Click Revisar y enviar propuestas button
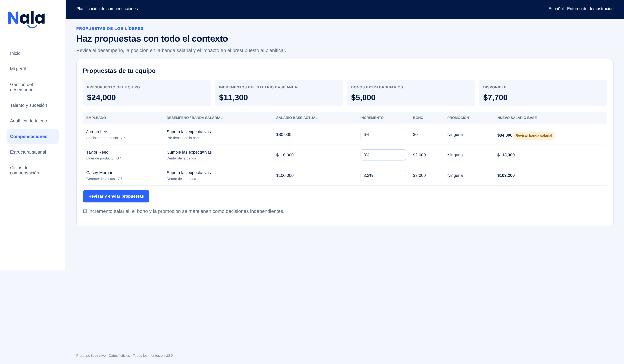Viewport: 624px width, 364px height. click(x=116, y=196)
